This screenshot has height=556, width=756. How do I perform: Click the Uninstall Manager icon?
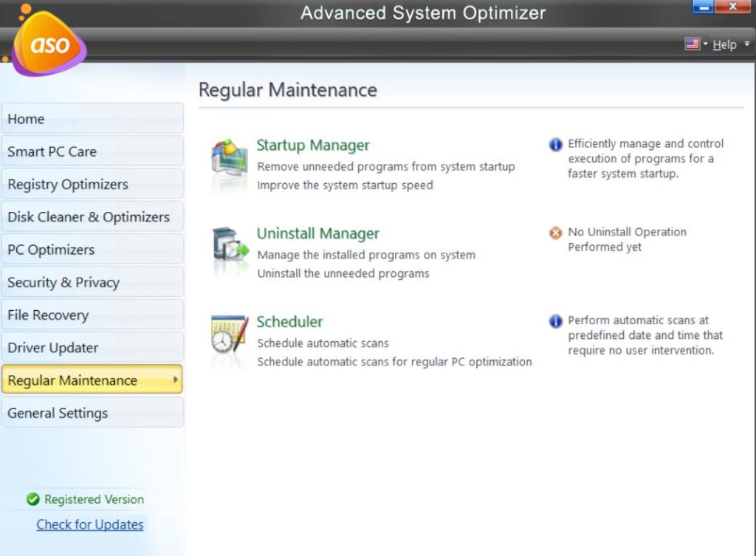point(230,244)
